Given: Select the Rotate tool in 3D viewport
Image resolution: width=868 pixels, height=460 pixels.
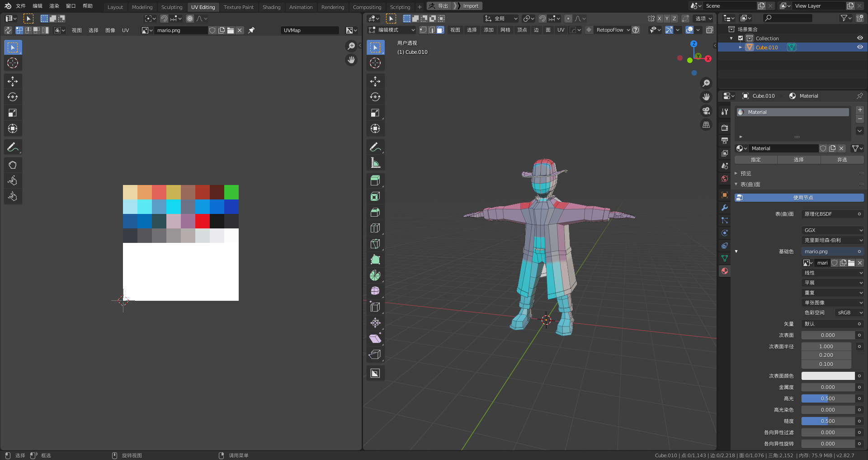Looking at the screenshot, I should point(375,97).
